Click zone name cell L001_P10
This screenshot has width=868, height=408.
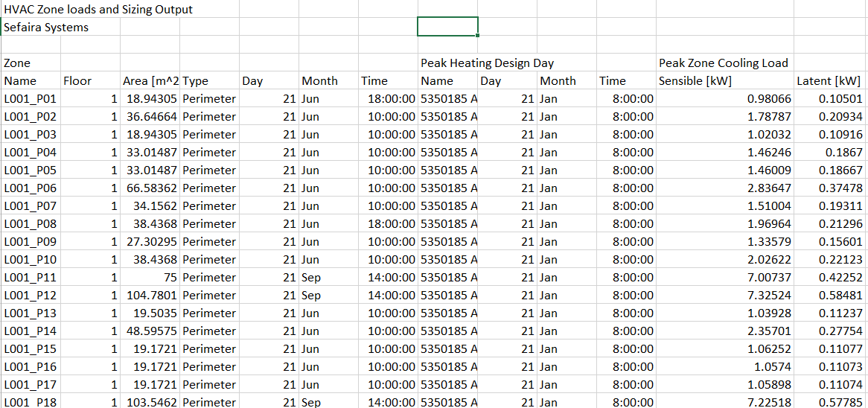tap(31, 259)
